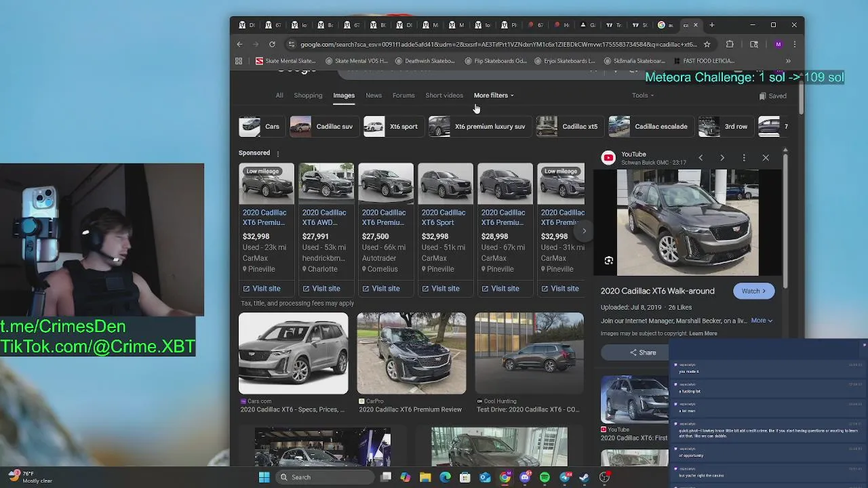This screenshot has width=868, height=488.
Task: Open preview panel three-dot options
Action: [744, 158]
